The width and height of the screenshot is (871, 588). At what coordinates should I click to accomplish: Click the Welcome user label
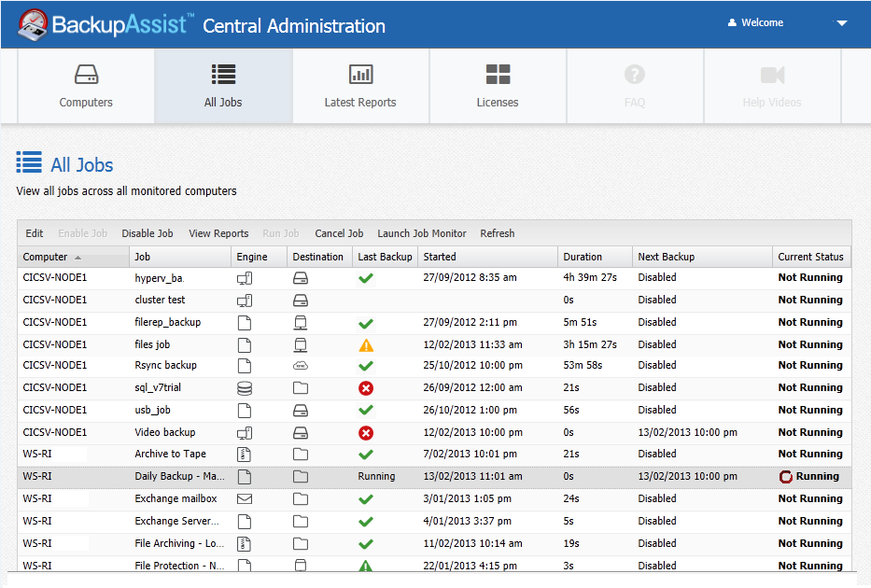[762, 22]
